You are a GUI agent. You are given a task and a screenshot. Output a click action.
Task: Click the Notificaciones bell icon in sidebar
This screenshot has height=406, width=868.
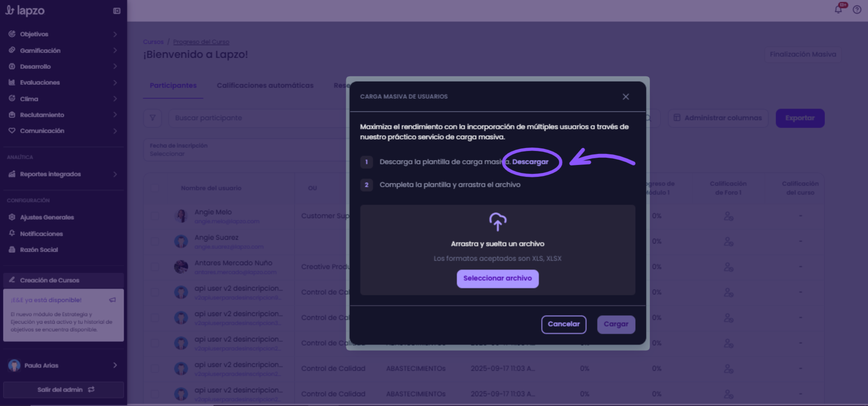coord(12,233)
